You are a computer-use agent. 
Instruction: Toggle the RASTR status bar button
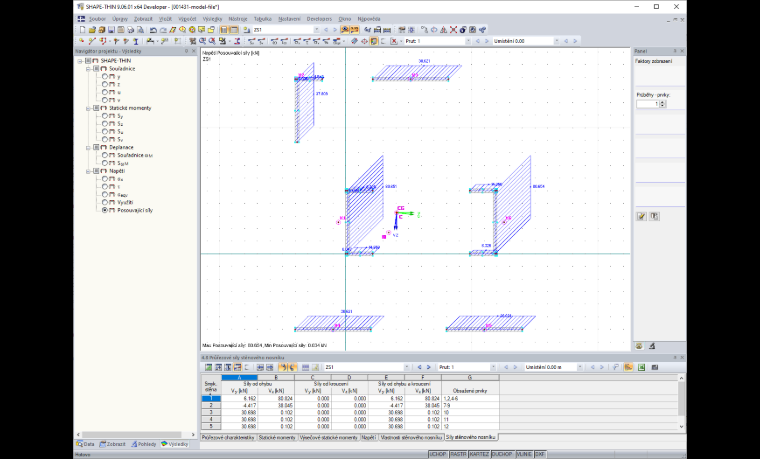[458, 454]
